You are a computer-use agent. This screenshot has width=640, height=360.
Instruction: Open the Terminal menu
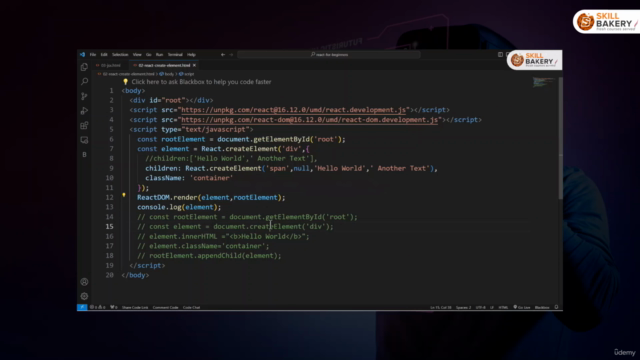tap(175, 54)
